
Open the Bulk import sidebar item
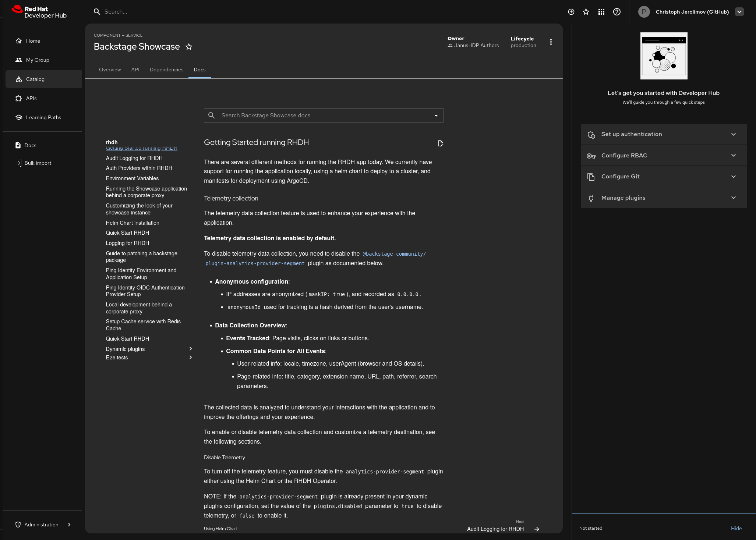38,163
